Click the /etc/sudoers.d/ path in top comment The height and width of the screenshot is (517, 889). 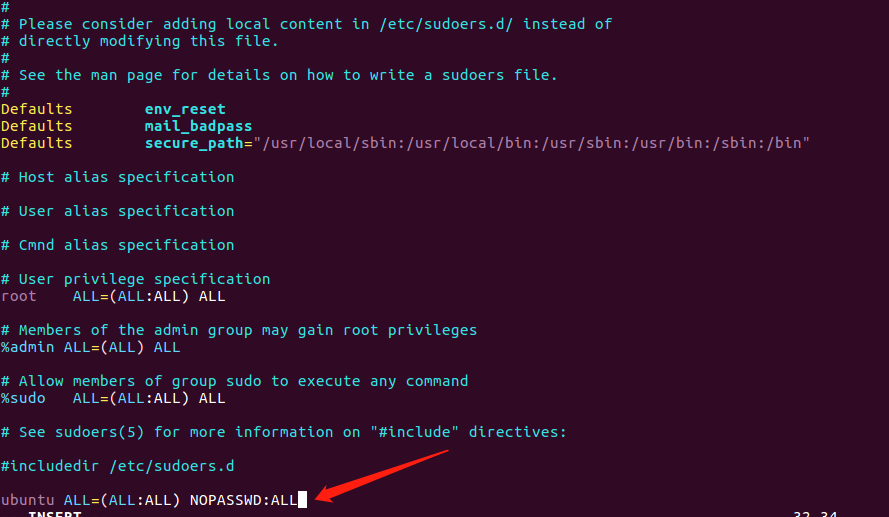coord(446,24)
